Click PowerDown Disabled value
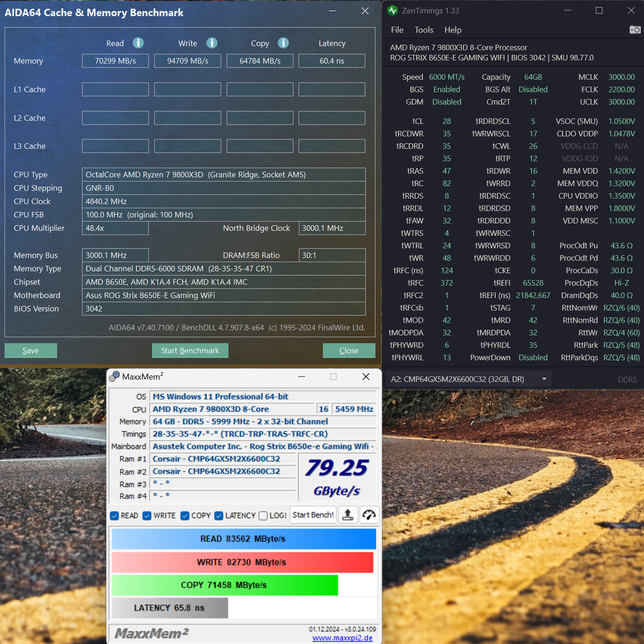The image size is (644, 644). point(533,357)
